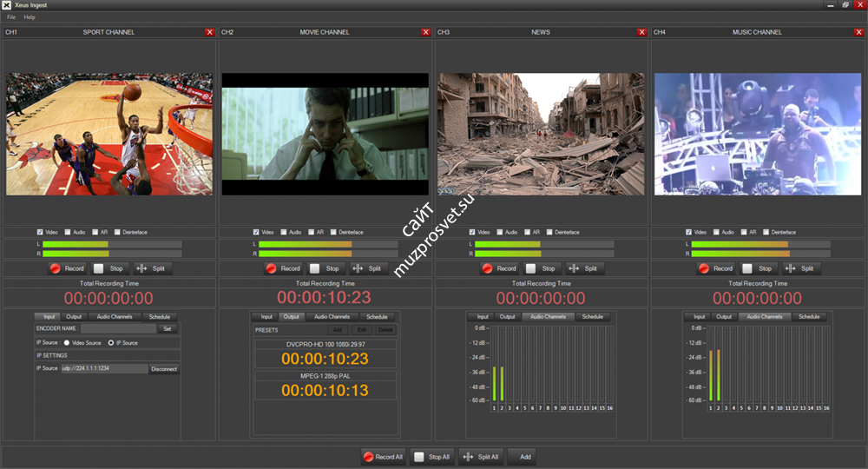Image resolution: width=868 pixels, height=469 pixels.
Task: Start recording on CH2 Movie Channel
Action: coord(283,268)
